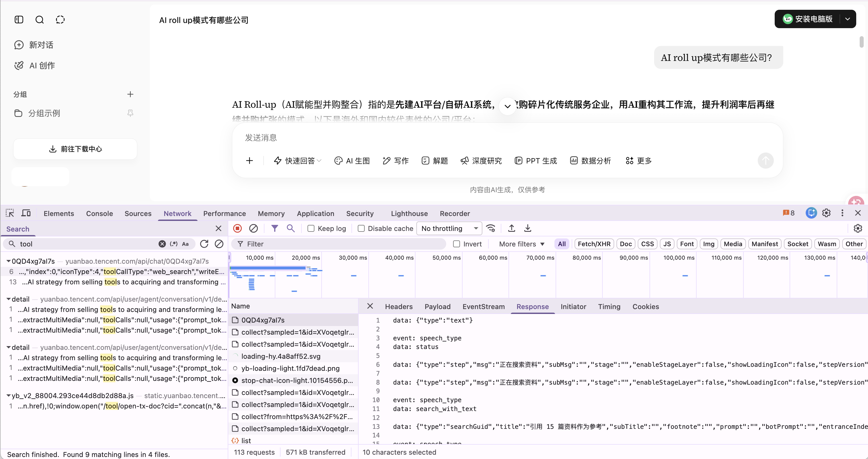The image size is (868, 459).
Task: Switch to the EventStream tab
Action: pos(484,307)
